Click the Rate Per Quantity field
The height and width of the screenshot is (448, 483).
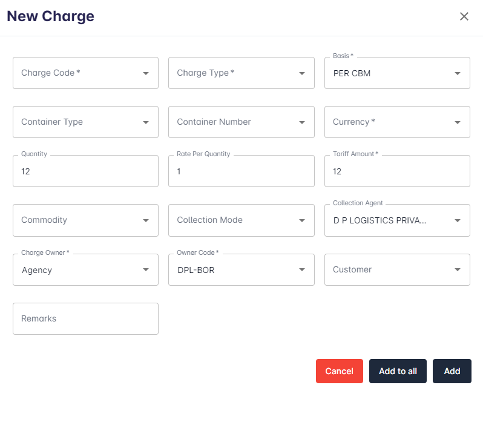pos(241,171)
